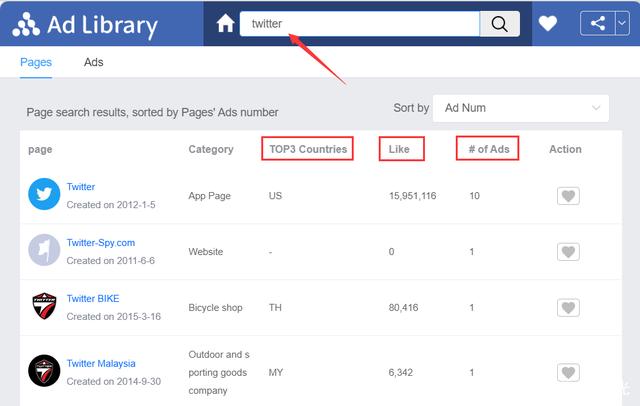This screenshot has width=640, height=406.
Task: Favorite the Twitter Malaysia row
Action: click(x=568, y=373)
